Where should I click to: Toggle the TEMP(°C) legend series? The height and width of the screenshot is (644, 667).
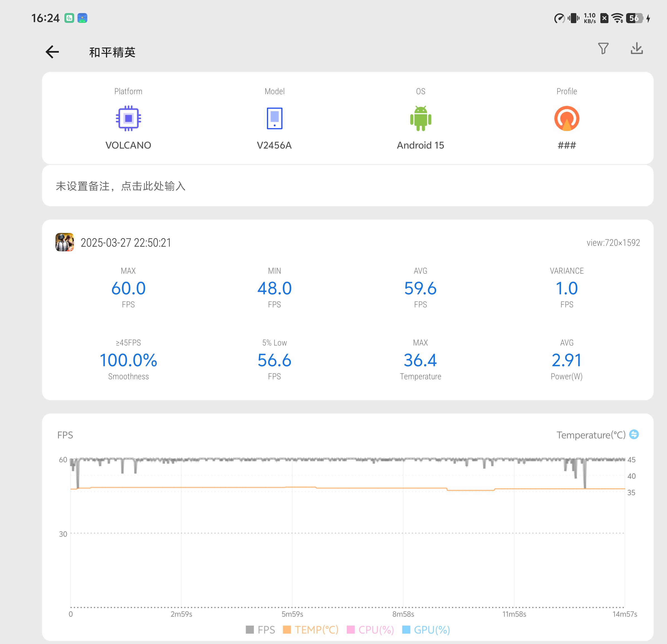(310, 630)
